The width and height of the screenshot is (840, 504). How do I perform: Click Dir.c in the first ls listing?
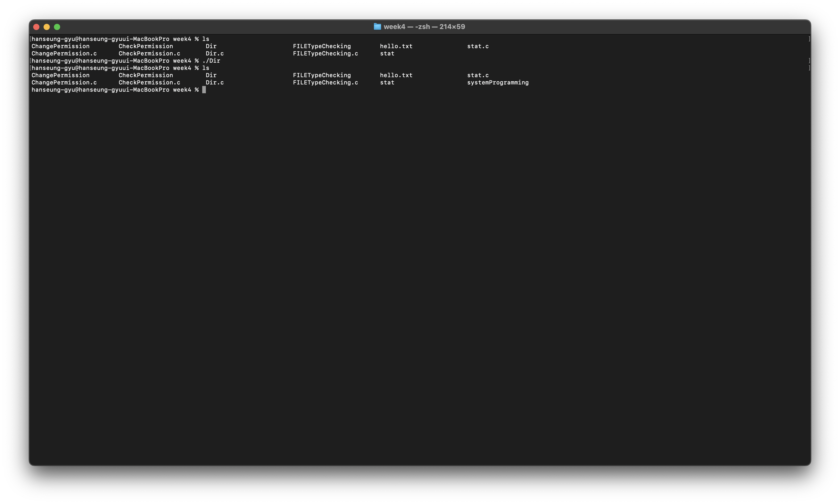point(214,54)
